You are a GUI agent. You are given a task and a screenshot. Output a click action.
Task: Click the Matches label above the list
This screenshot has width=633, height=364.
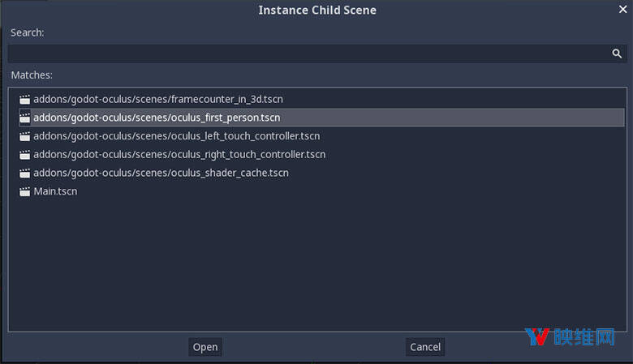click(32, 75)
